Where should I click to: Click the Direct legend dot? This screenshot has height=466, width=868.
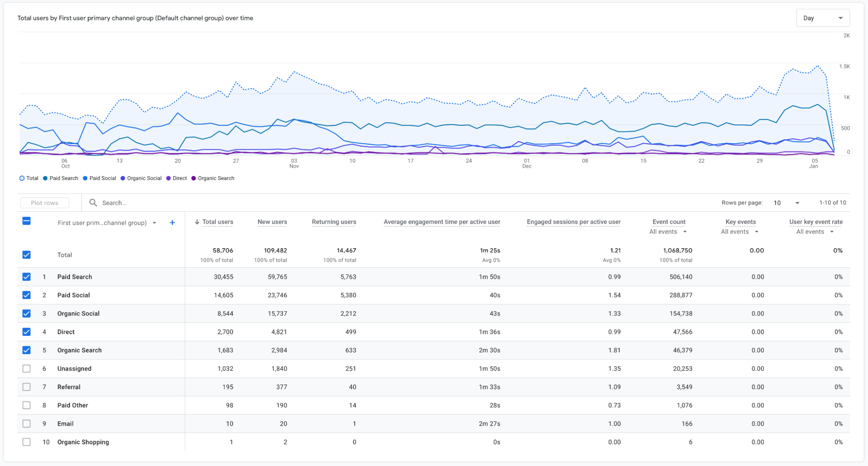(x=168, y=178)
